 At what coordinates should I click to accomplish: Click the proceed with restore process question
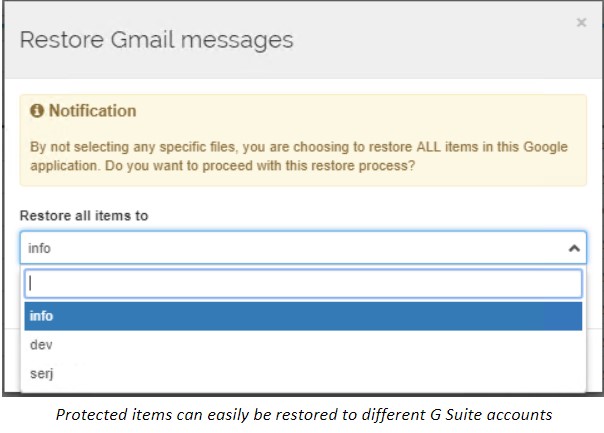260,166
